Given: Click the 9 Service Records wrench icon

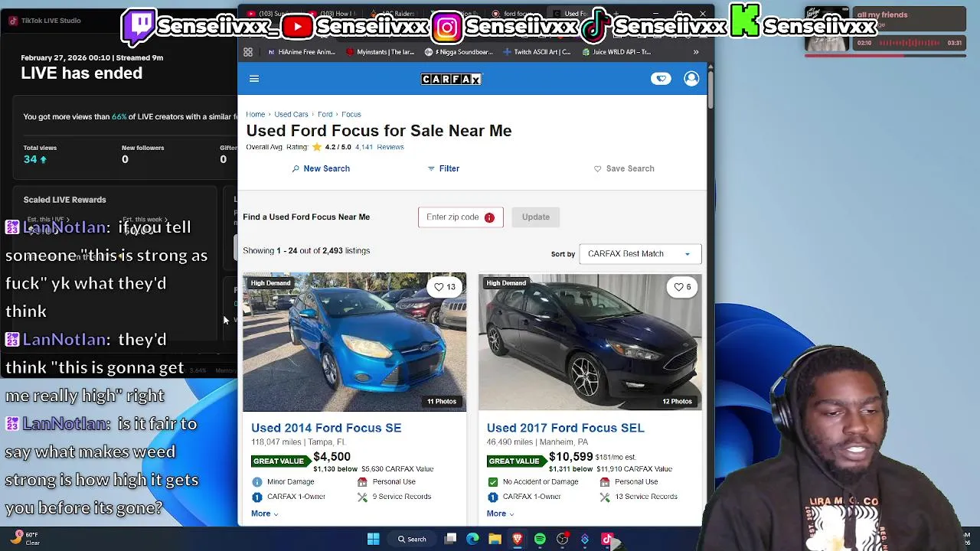Looking at the screenshot, I should coord(362,497).
